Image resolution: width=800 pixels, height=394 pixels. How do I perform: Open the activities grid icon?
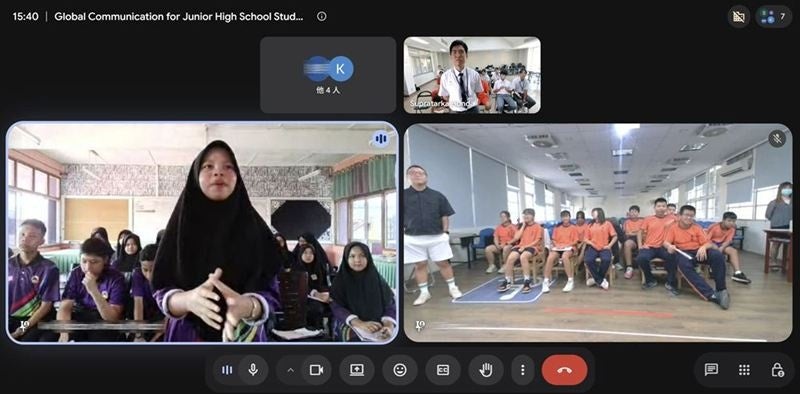click(x=744, y=370)
